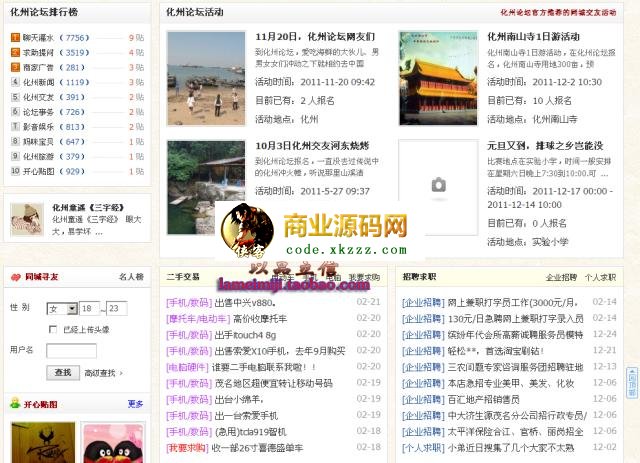Click the person icon next to 开心贴图 heading
The image size is (640, 463).
tap(15, 403)
